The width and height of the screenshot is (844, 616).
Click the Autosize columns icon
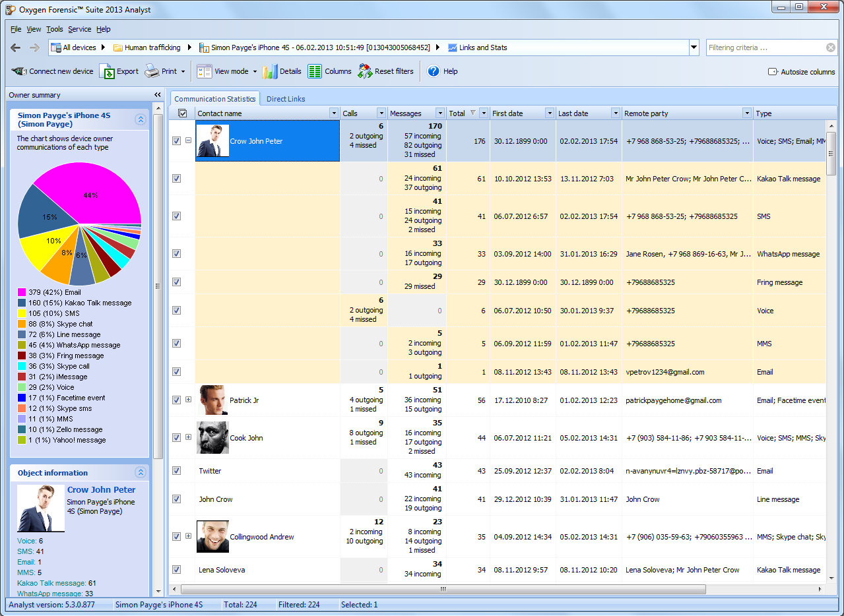(773, 72)
